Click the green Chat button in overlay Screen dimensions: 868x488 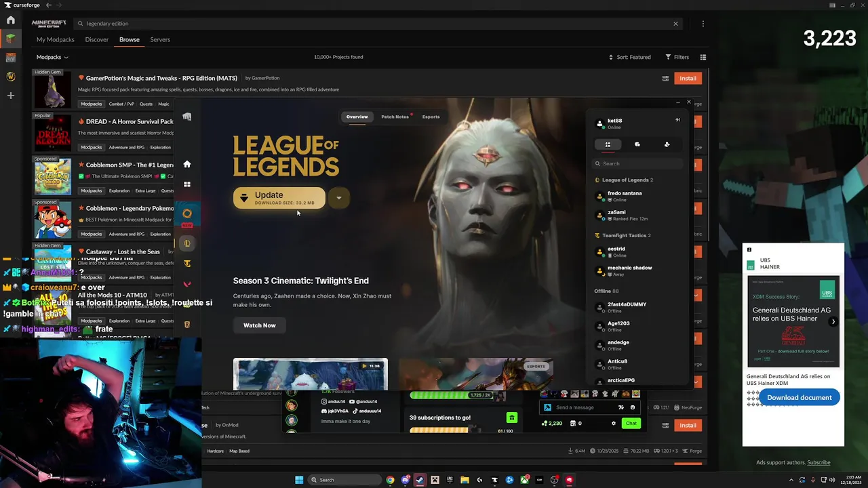pos(631,424)
